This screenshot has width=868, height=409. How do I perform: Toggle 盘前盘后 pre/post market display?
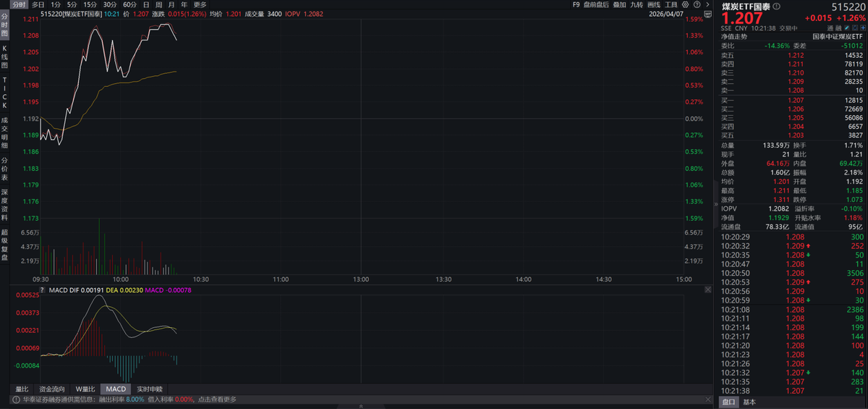(x=596, y=4)
